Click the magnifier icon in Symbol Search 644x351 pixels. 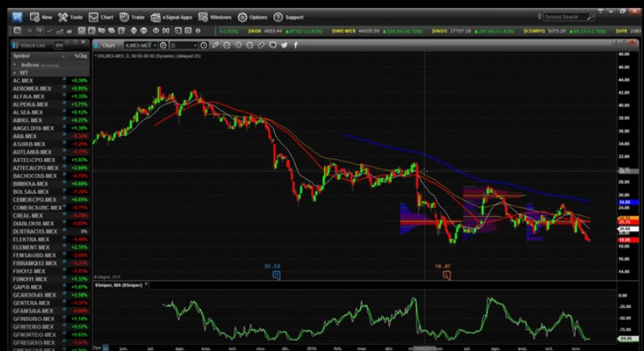click(590, 17)
